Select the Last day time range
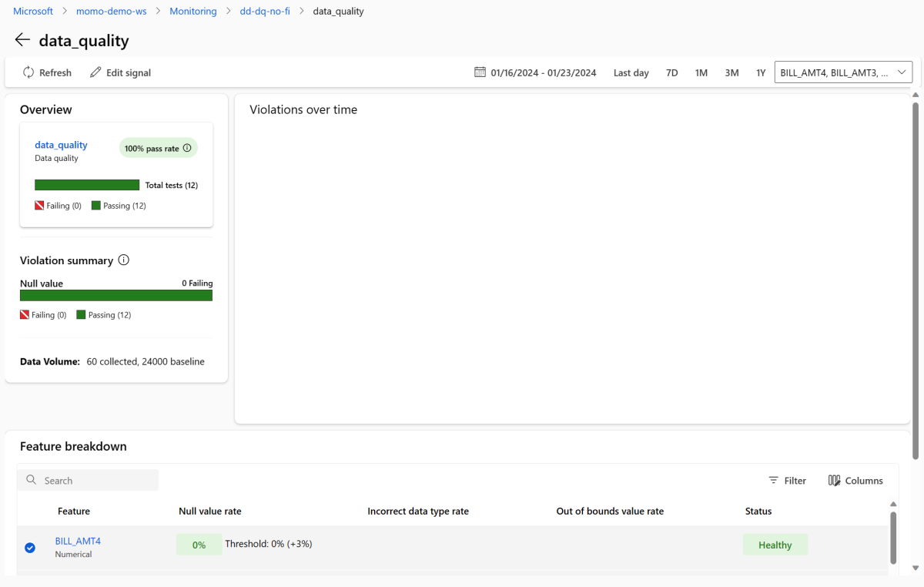Viewport: 924px width, 587px height. click(x=631, y=72)
